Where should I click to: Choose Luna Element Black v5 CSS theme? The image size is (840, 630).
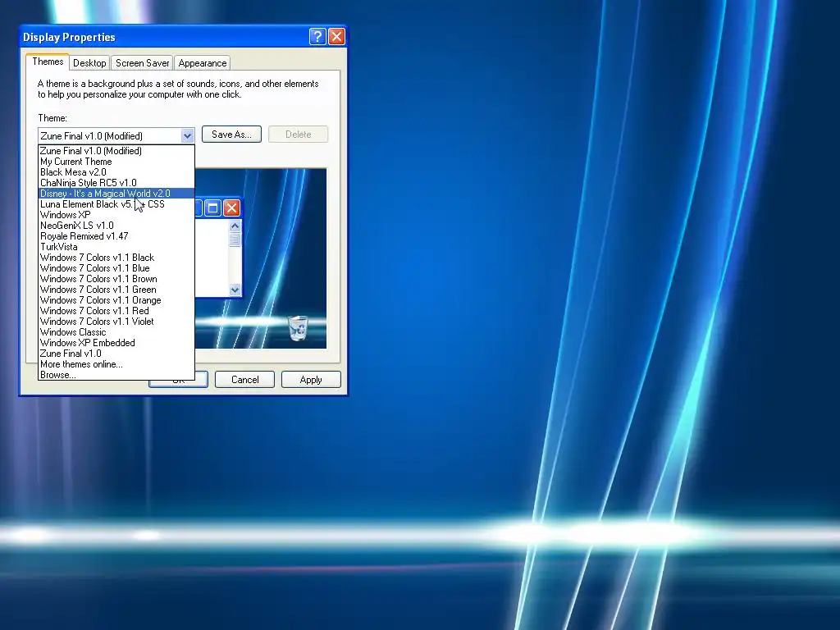click(x=116, y=204)
